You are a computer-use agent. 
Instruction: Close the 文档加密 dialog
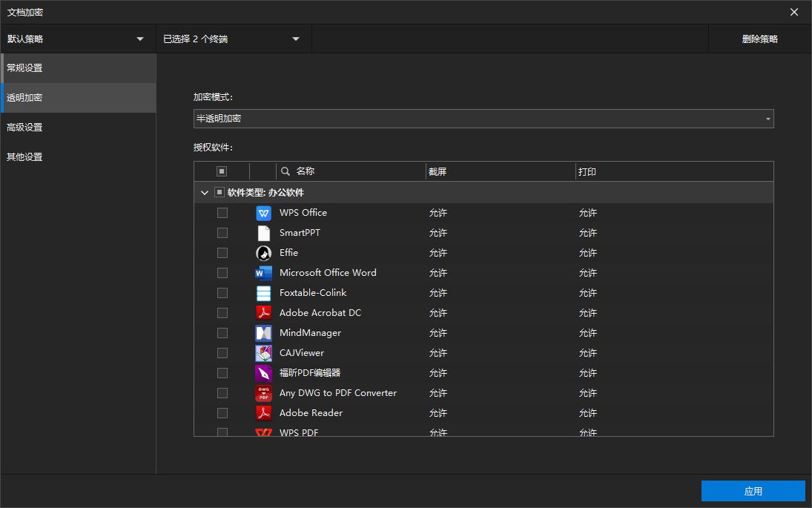pyautogui.click(x=794, y=12)
